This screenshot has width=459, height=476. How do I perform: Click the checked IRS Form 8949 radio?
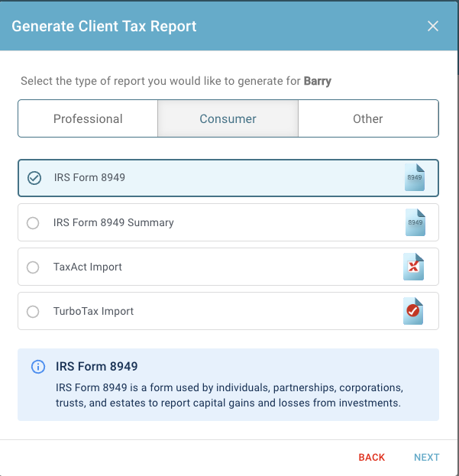34,178
